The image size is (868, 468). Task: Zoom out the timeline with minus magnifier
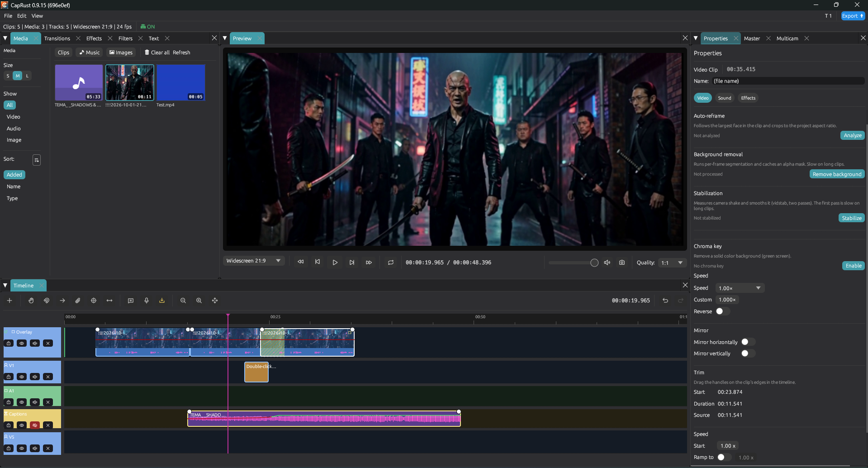tap(183, 301)
